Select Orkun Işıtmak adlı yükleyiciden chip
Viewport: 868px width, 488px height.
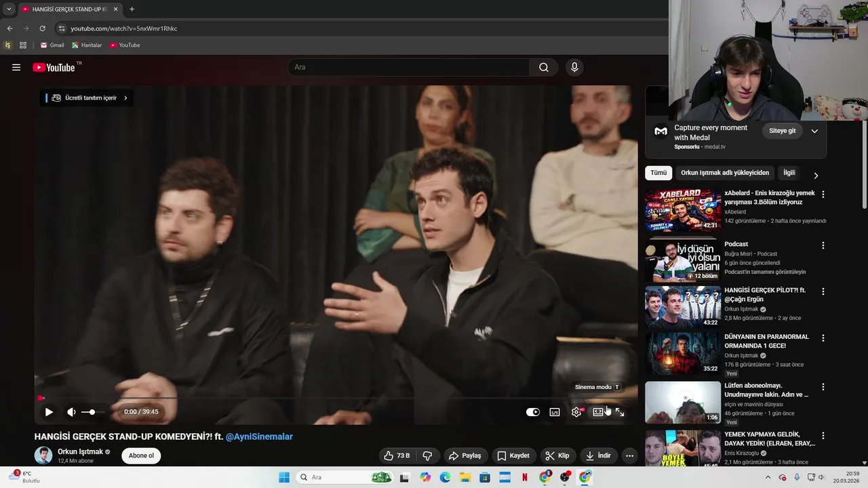tap(725, 173)
